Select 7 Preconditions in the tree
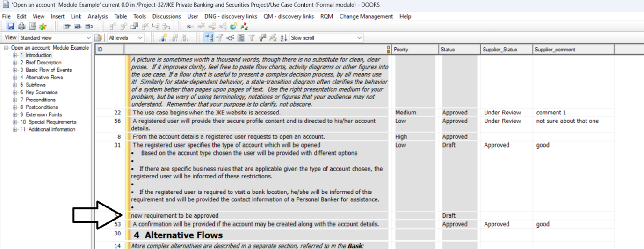 pyautogui.click(x=40, y=100)
